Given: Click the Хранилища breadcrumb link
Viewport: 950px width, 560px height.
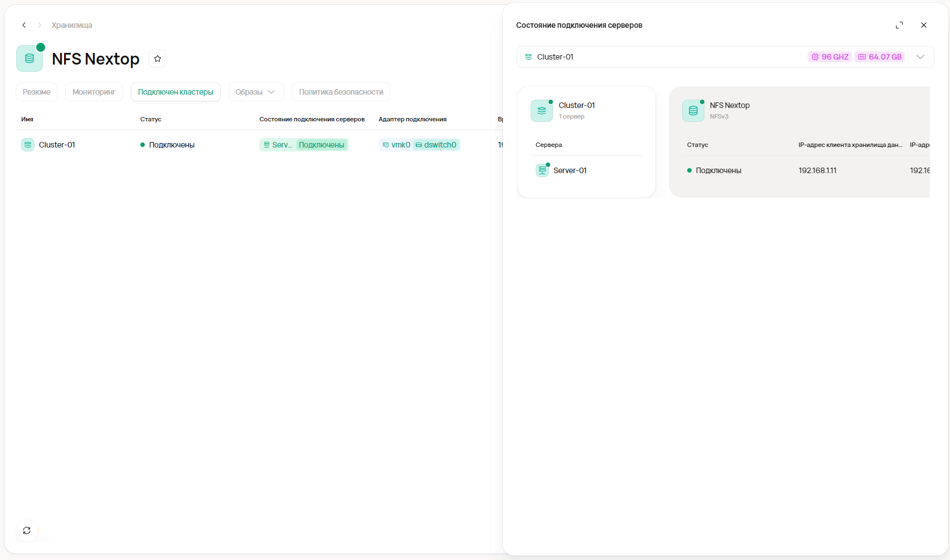Looking at the screenshot, I should click(72, 25).
